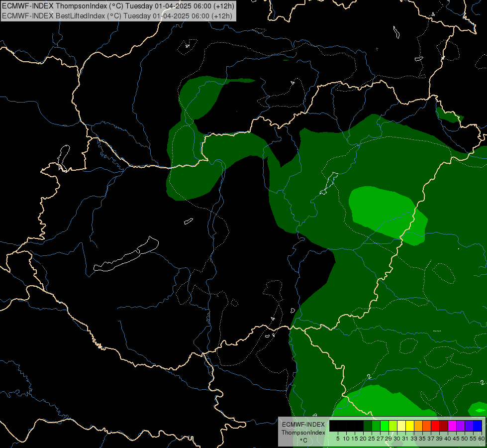Screen dimensions: 487x448
Task: Click legend tick label '39'
Action: 439,439
